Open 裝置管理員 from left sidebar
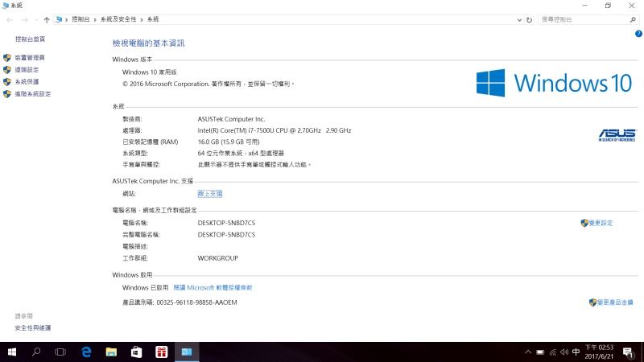Screen dimensions: 644x362 pyautogui.click(x=30, y=58)
